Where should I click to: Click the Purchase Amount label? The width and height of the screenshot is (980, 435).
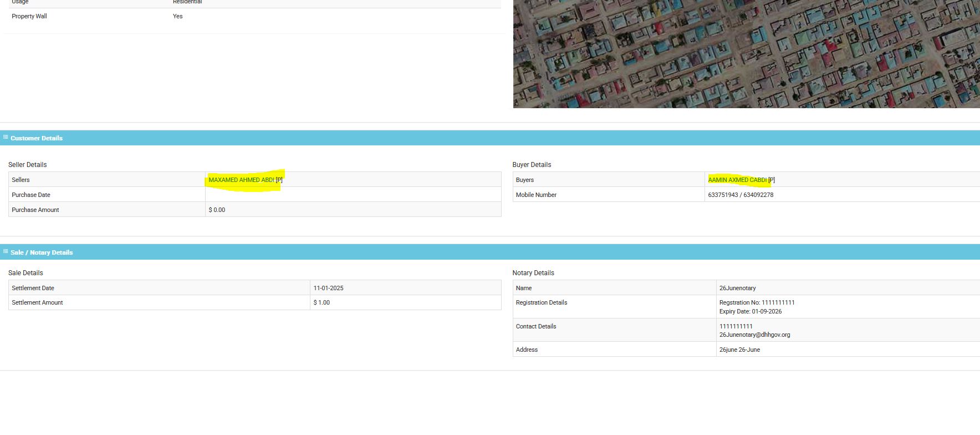(x=35, y=210)
